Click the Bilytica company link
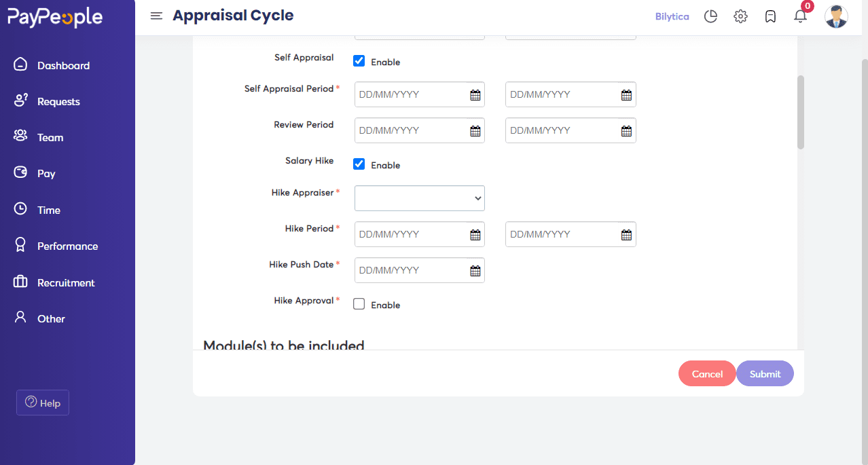The image size is (868, 465). point(672,17)
